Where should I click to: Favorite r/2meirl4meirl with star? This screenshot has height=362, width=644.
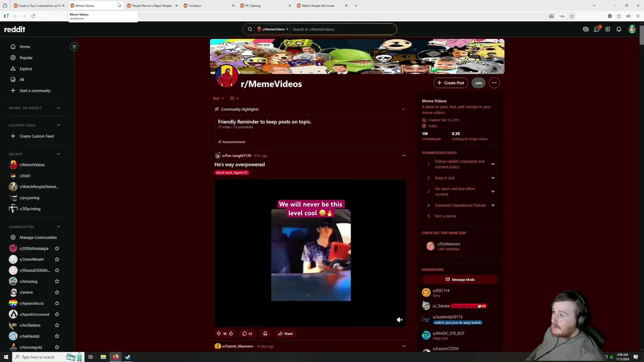(x=57, y=259)
